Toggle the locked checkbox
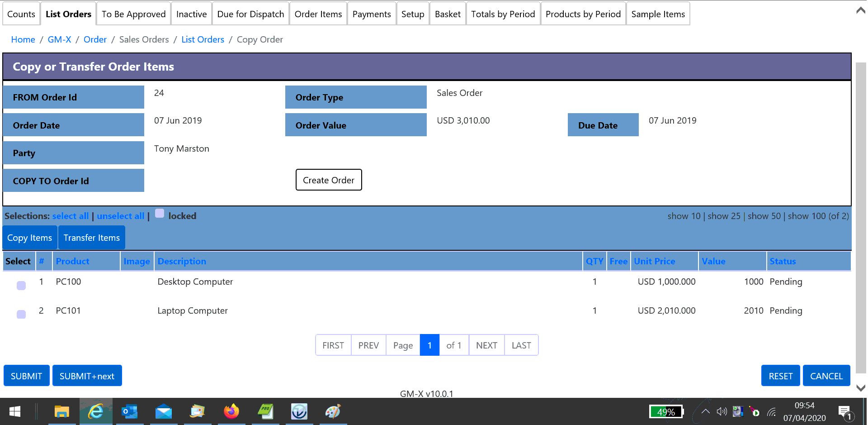 160,214
